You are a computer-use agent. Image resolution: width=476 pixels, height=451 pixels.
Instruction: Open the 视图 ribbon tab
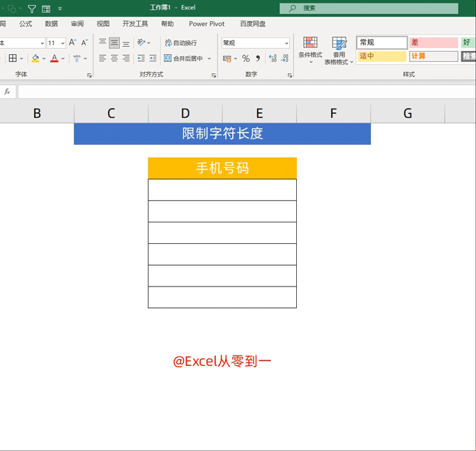click(103, 24)
